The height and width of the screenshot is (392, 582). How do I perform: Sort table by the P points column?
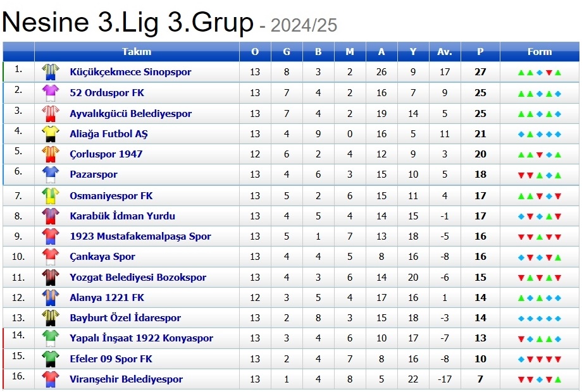pos(480,52)
